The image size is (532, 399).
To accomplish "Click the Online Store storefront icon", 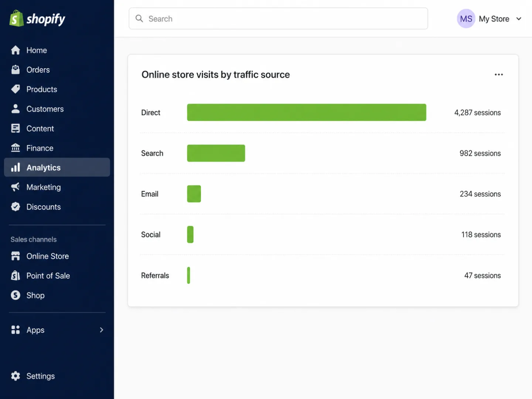I will click(x=16, y=256).
